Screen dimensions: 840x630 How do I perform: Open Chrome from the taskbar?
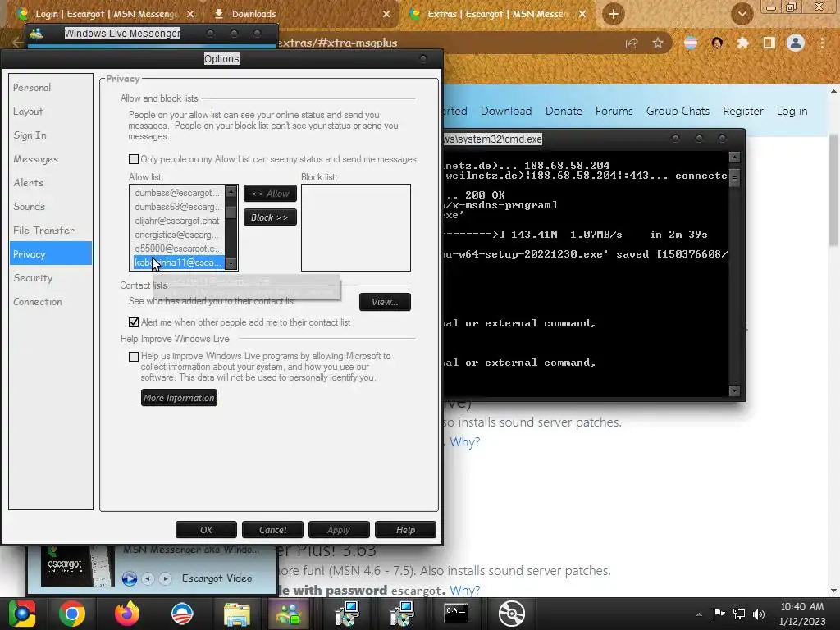pos(72,614)
